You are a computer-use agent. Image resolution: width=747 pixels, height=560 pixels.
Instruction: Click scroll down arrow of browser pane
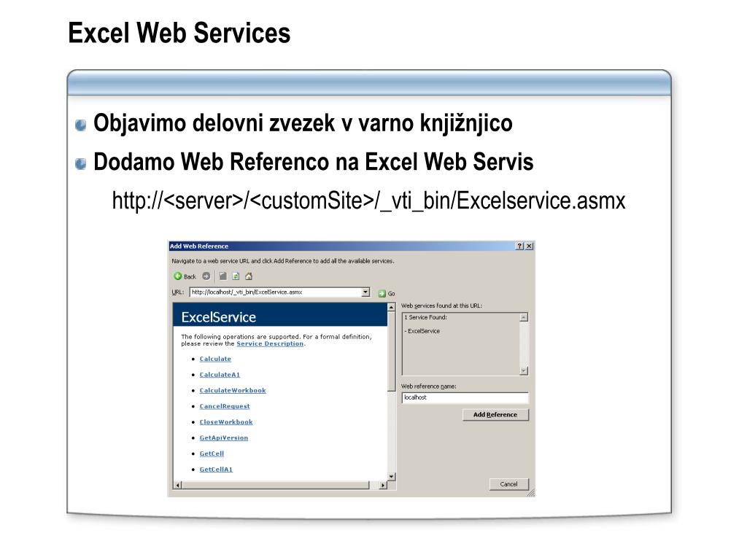point(392,476)
